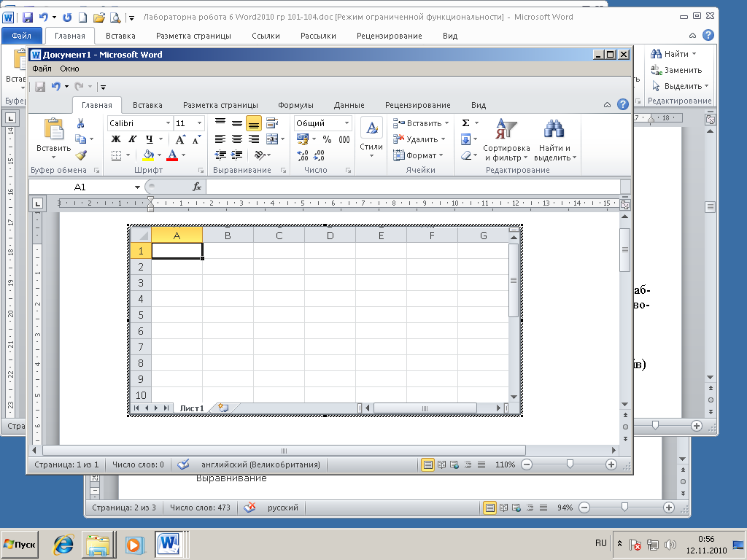Click the thousands separator 000 icon
747x560 pixels.
[344, 139]
